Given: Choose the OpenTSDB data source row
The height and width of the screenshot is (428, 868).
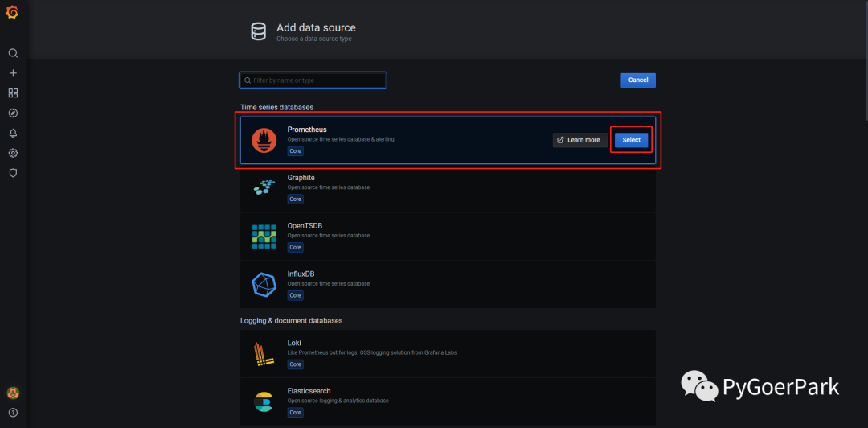Looking at the screenshot, I should [x=448, y=237].
